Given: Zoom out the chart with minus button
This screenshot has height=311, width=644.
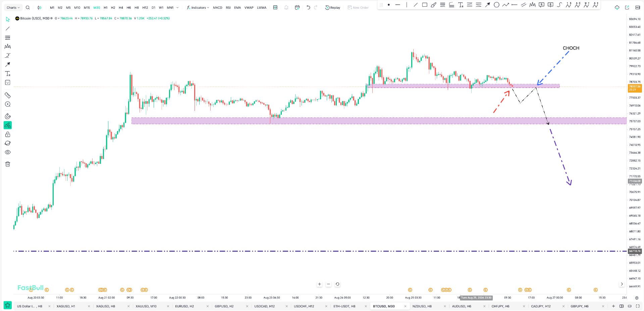Looking at the screenshot, I should point(328,284).
